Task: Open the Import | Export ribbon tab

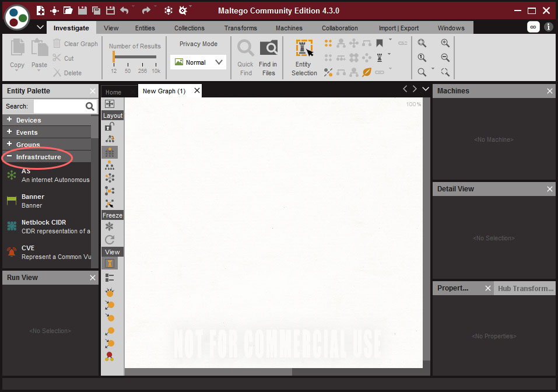Action: pos(399,28)
